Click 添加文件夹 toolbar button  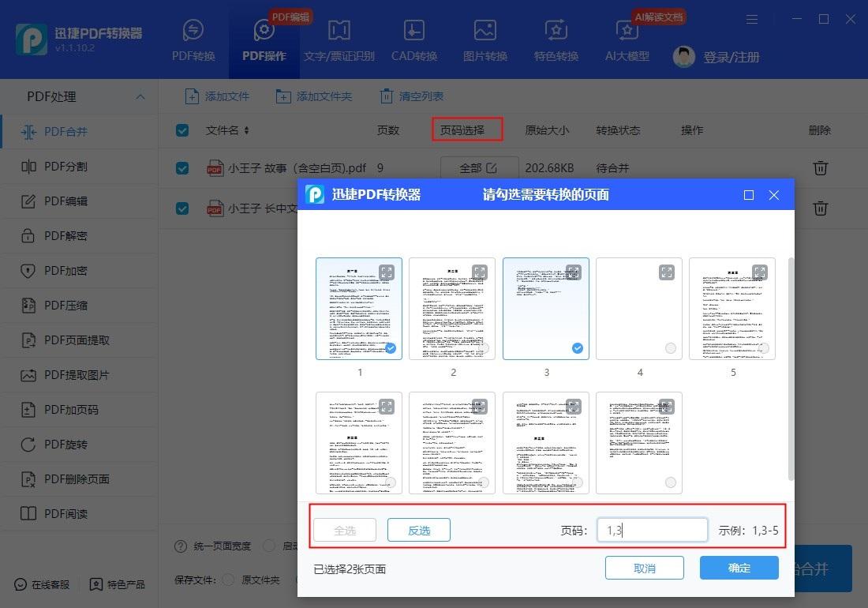click(314, 96)
